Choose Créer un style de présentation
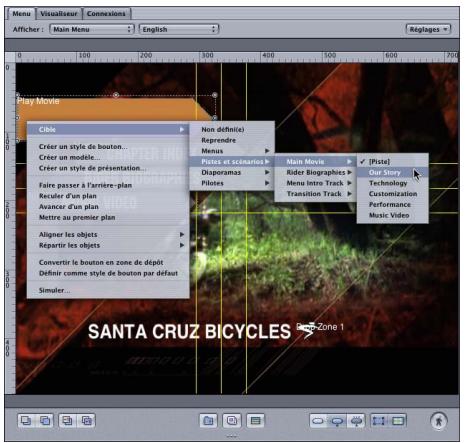Screen dimensions: 465x443 click(108, 168)
